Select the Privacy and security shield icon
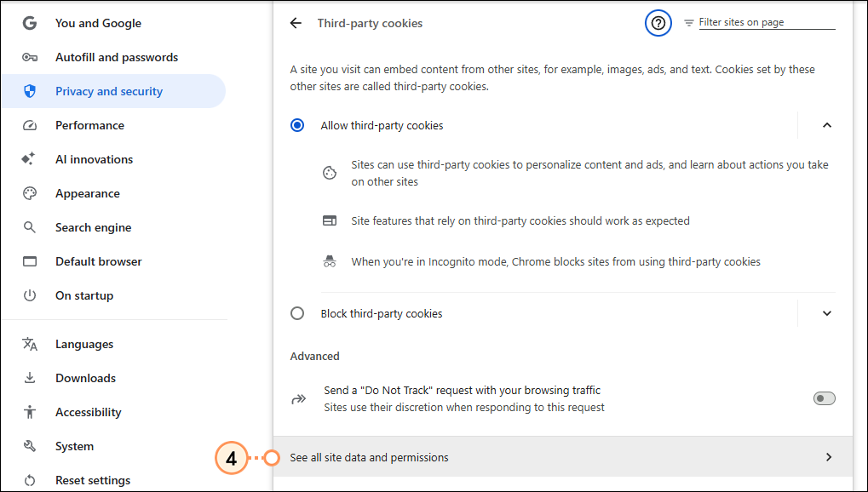The height and width of the screenshot is (492, 868). pyautogui.click(x=29, y=91)
